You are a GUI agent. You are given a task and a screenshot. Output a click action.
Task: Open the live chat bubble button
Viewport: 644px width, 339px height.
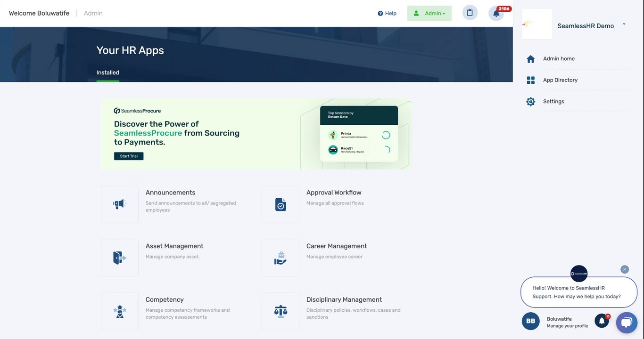pyautogui.click(x=627, y=323)
